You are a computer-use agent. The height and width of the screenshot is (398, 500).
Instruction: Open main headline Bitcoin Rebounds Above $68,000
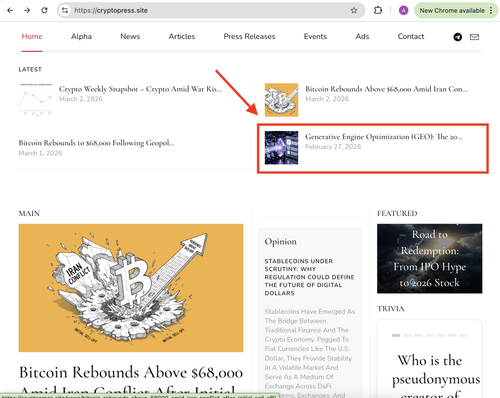131,381
